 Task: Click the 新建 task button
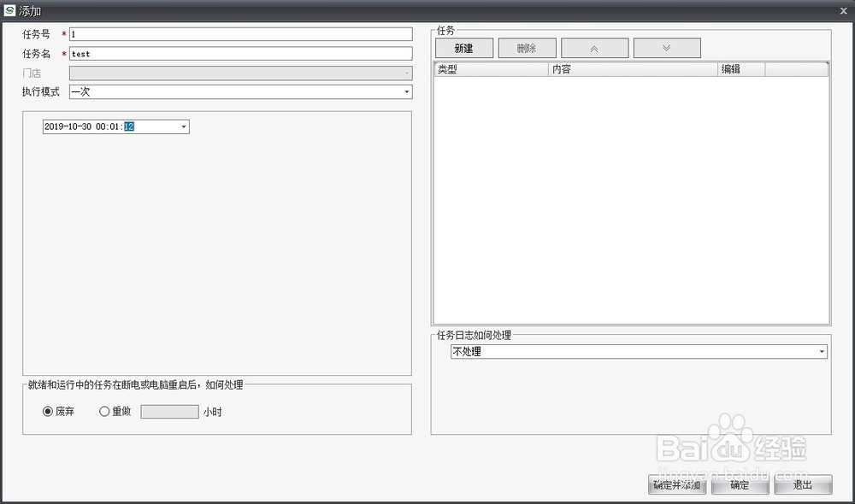coord(464,48)
